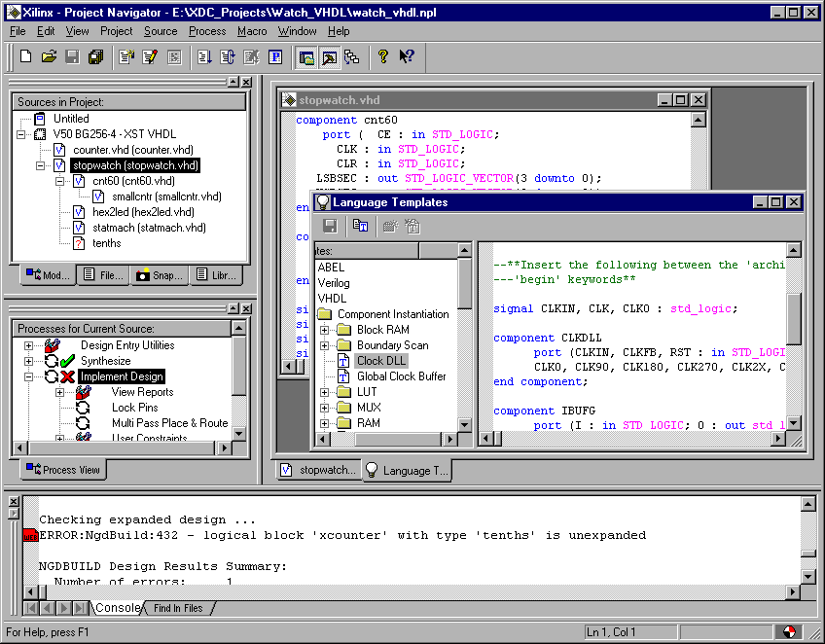Switch to the Find In Files tab
The width and height of the screenshot is (825, 644).
pos(178,608)
